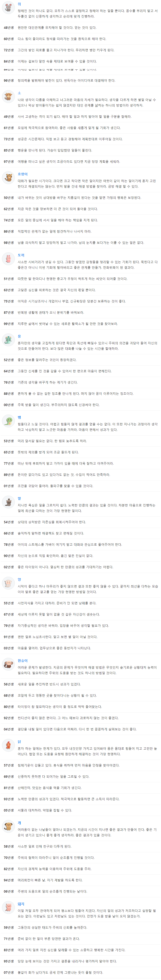Select the green dragon zodiac icon
Image resolution: width=161 pixels, height=980 pixels.
pos(8,340)
